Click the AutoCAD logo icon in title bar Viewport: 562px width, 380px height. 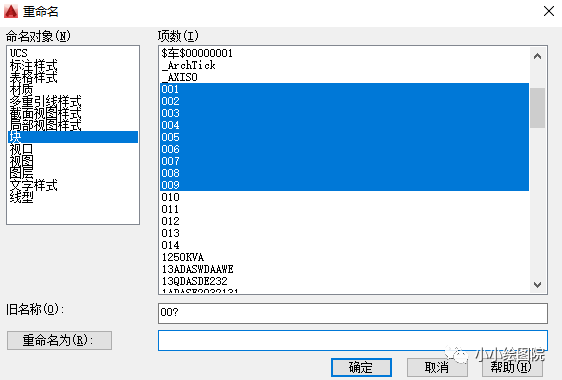tap(11, 11)
